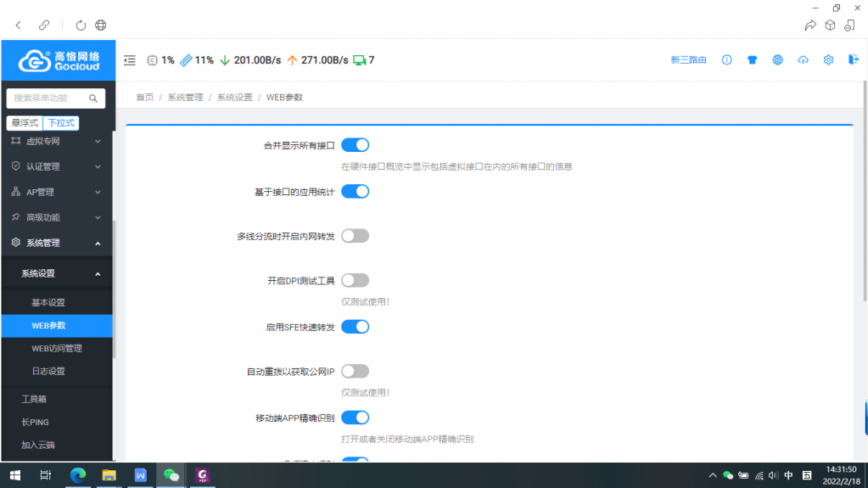This screenshot has width=868, height=488.
Task: Expand 虚拟专网 menu
Action: point(57,141)
